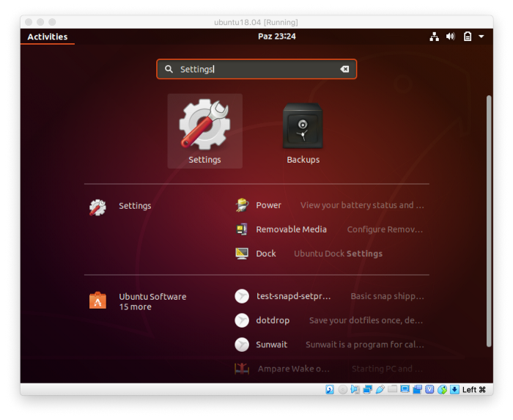
Task: Open the wired network indicator
Action: pyautogui.click(x=434, y=37)
